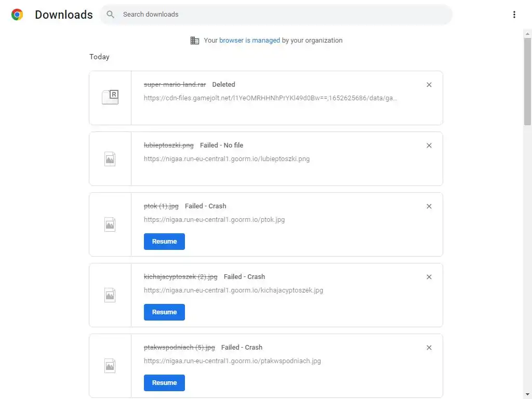Click the lubieptoszki.png file icon
Screen dimensions: 532x399
[110, 158]
